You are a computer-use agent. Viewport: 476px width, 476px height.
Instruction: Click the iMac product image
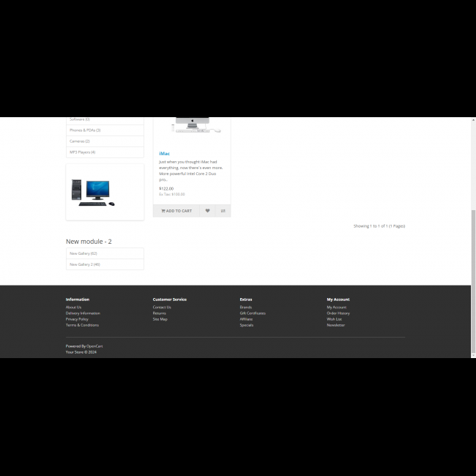click(191, 124)
